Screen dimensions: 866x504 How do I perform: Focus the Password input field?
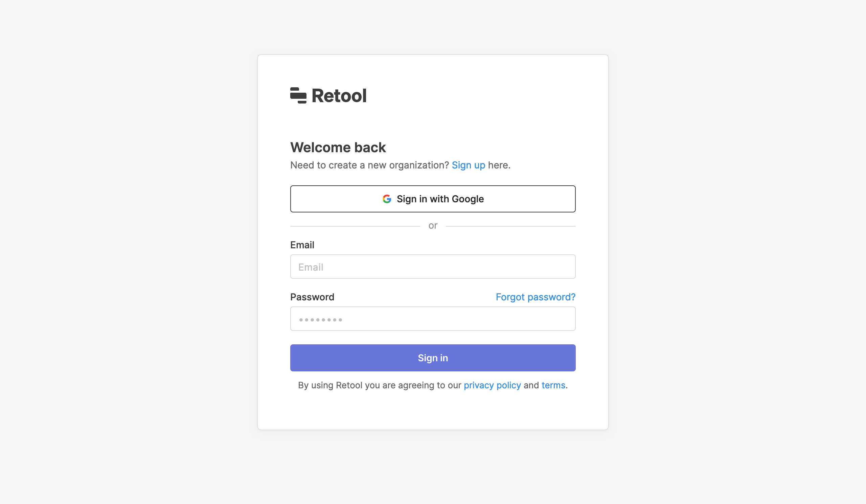(x=433, y=319)
